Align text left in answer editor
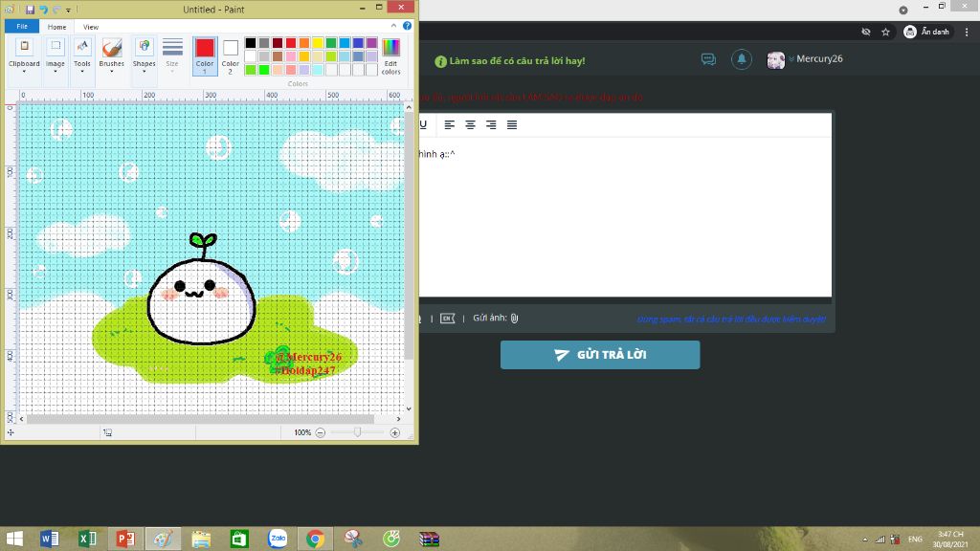Image resolution: width=980 pixels, height=551 pixels. 450,124
